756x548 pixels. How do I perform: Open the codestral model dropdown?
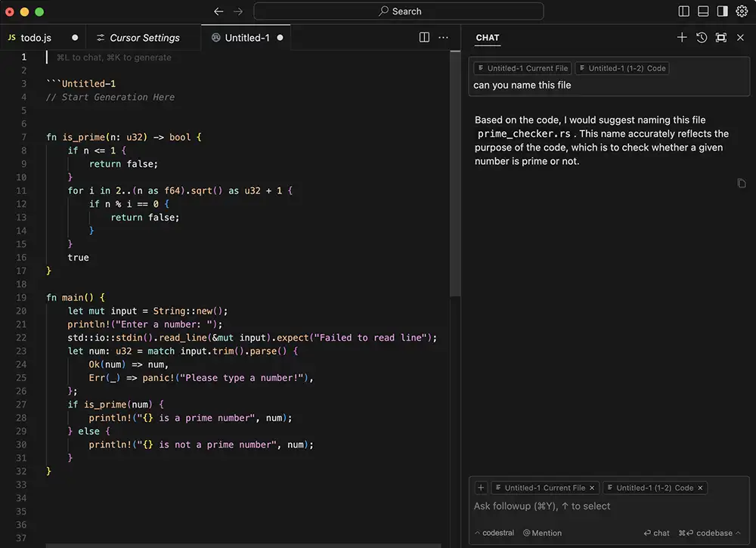[x=494, y=533]
